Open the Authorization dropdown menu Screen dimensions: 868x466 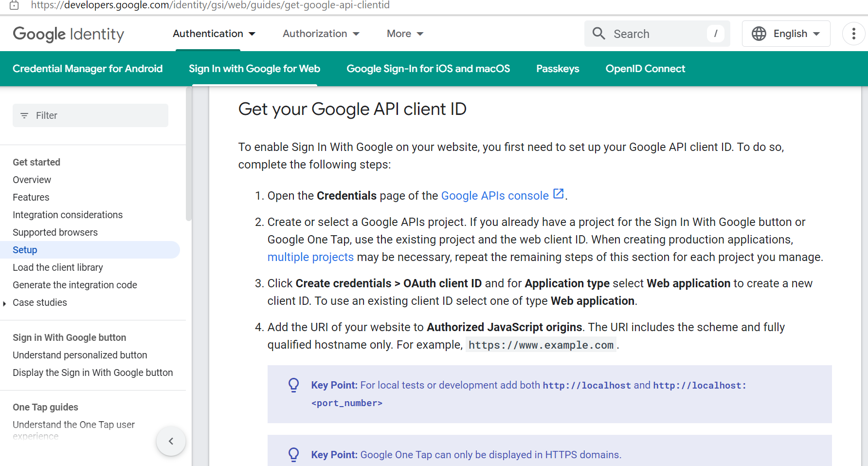(321, 34)
